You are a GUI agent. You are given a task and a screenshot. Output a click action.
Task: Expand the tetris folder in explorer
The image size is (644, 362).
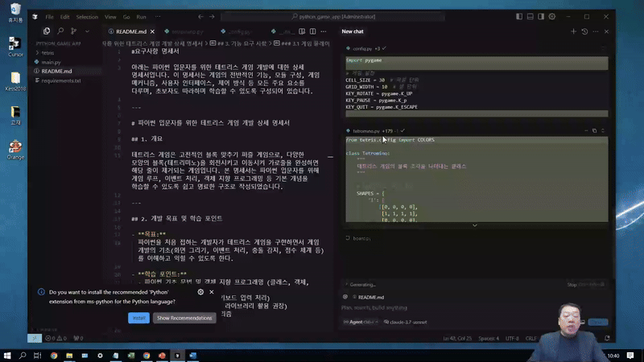click(52, 51)
